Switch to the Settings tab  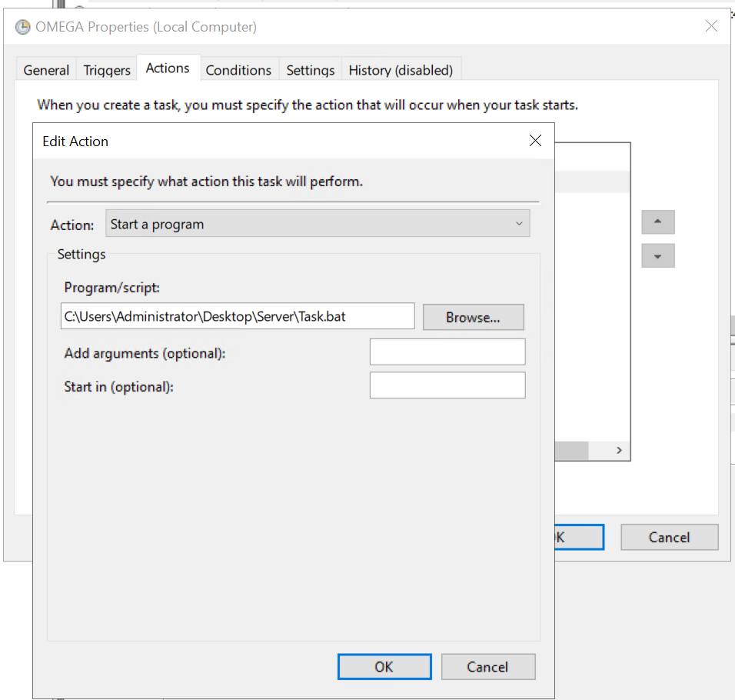tap(310, 70)
